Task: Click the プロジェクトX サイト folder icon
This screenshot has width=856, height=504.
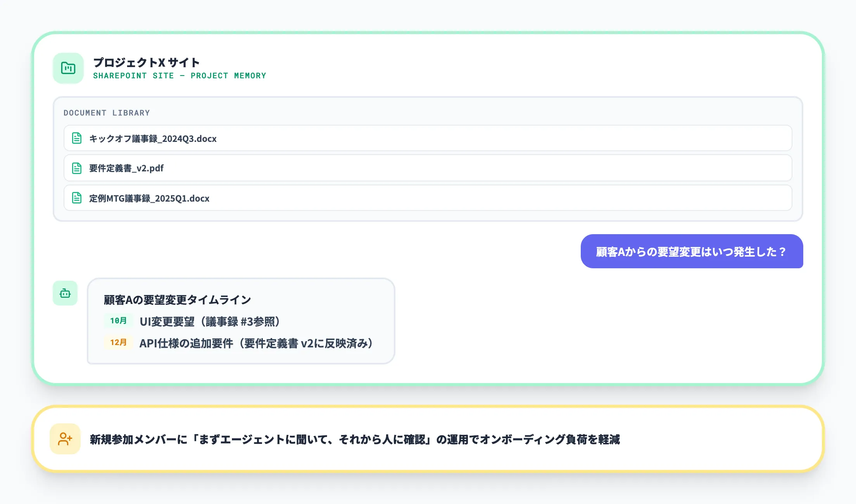Action: pyautogui.click(x=68, y=68)
